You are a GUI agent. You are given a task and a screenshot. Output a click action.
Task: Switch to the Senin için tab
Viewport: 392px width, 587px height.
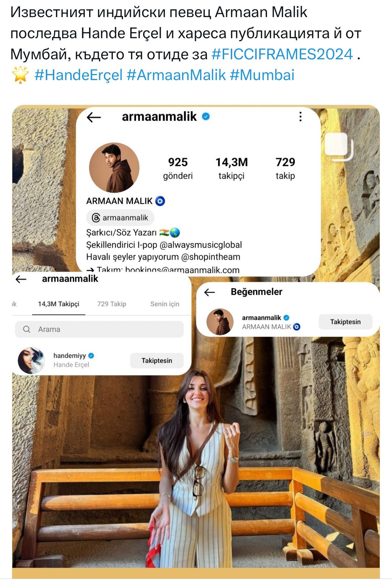[x=165, y=304]
